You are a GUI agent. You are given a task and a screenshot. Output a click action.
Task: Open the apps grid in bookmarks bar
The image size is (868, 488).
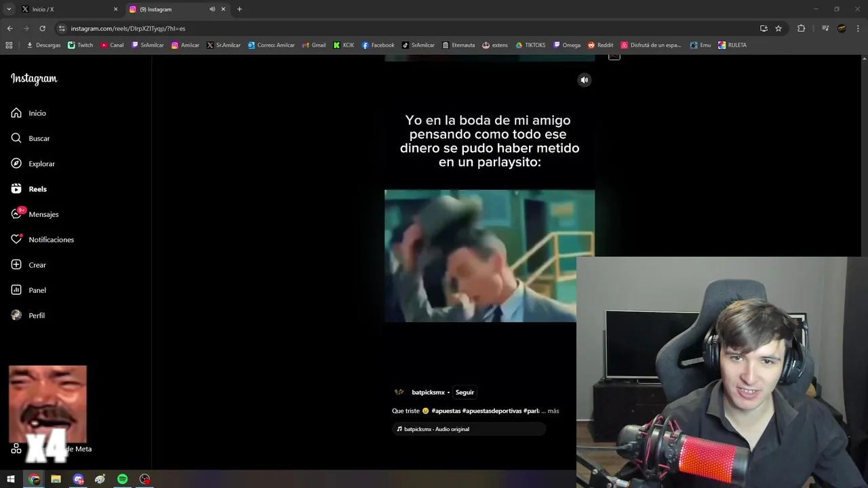9,45
